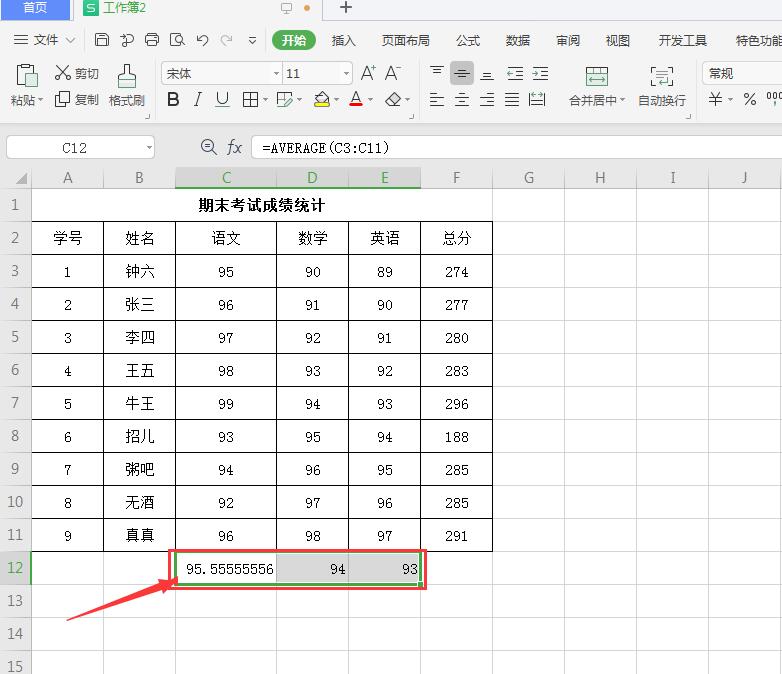Select cell with name 钟六
Screen dimensions: 782x674
pos(140,271)
